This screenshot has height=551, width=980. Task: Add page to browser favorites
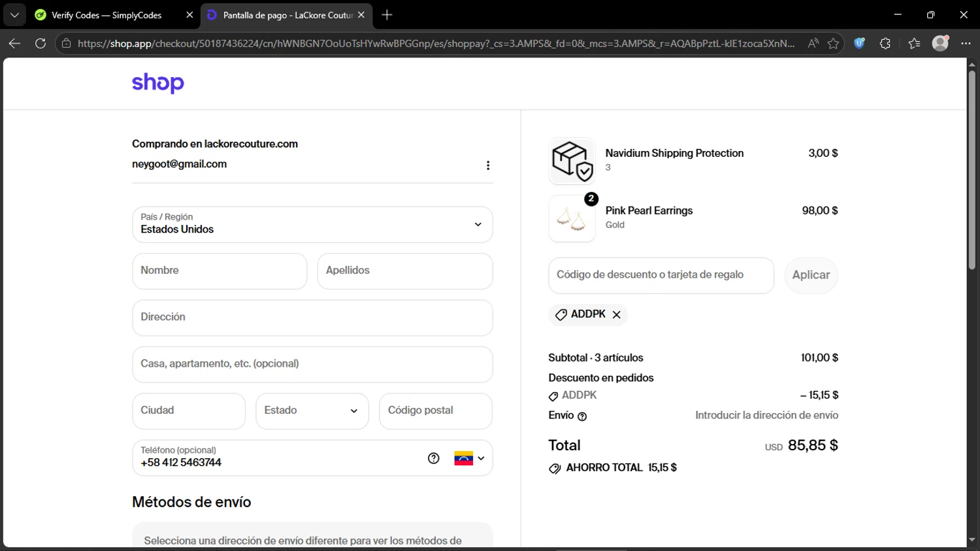point(833,43)
